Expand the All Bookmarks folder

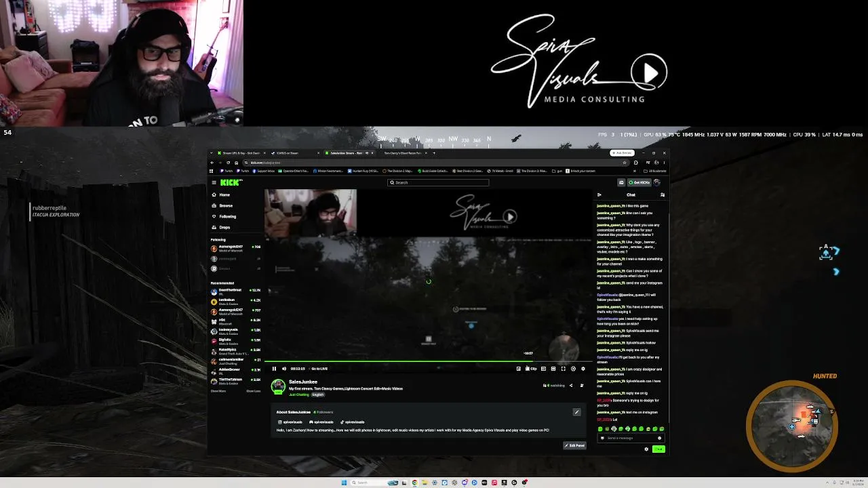[x=656, y=171]
